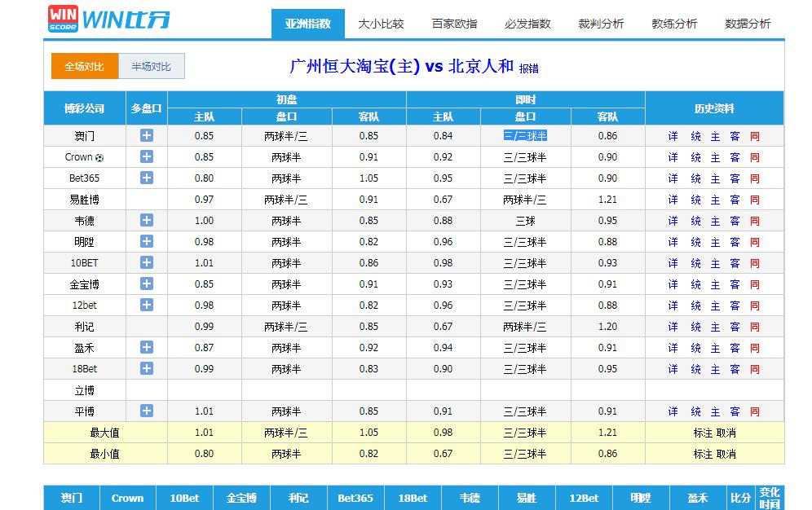Image resolution: width=812 pixels, height=510 pixels.
Task: Open the 裁判分析 tab
Action: click(601, 24)
